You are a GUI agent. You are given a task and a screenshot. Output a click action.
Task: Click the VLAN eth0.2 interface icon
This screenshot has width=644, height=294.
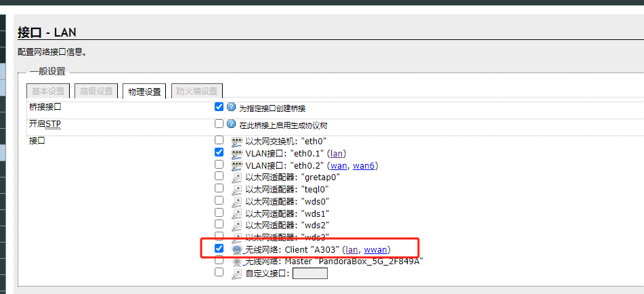click(x=237, y=165)
